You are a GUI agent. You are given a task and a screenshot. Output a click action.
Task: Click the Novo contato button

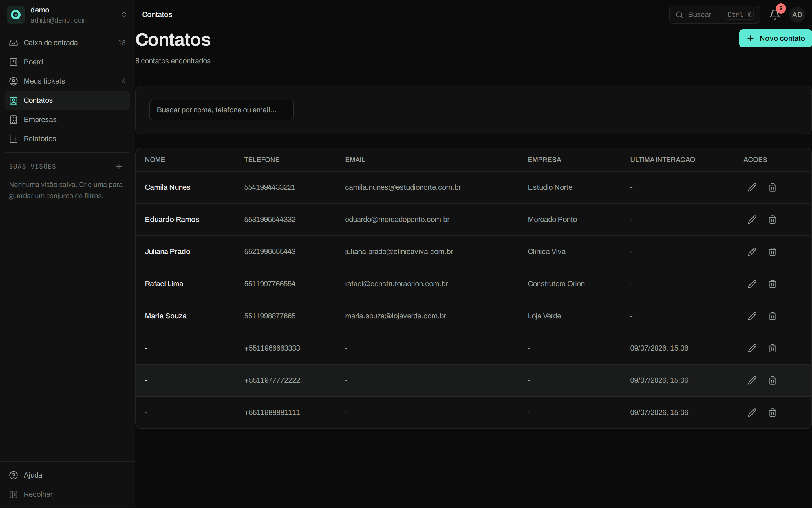click(x=775, y=38)
